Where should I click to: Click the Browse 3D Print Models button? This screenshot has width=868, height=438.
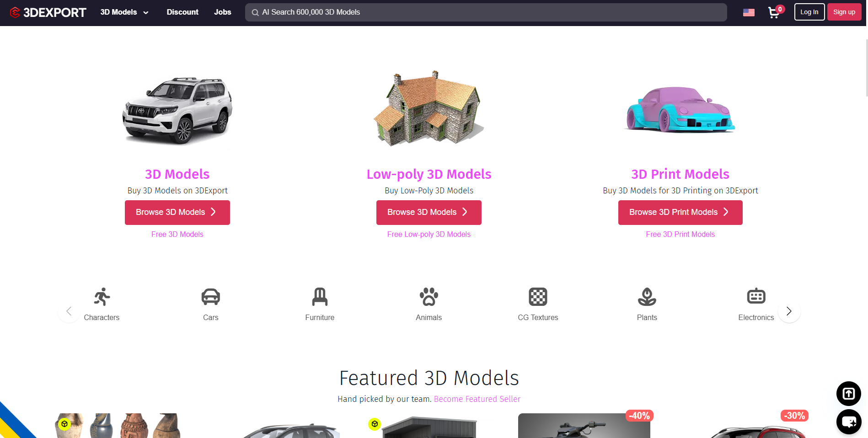click(680, 213)
